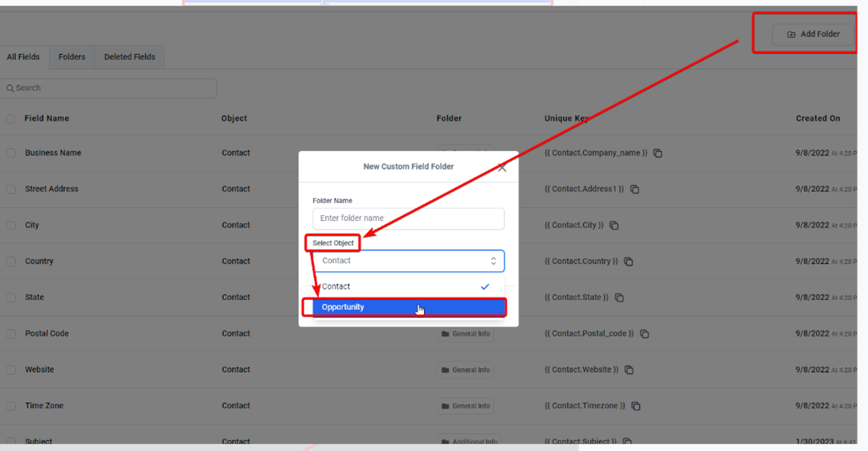Toggle the select-all checkbox beside Field Name
The height and width of the screenshot is (451, 868).
[10, 118]
